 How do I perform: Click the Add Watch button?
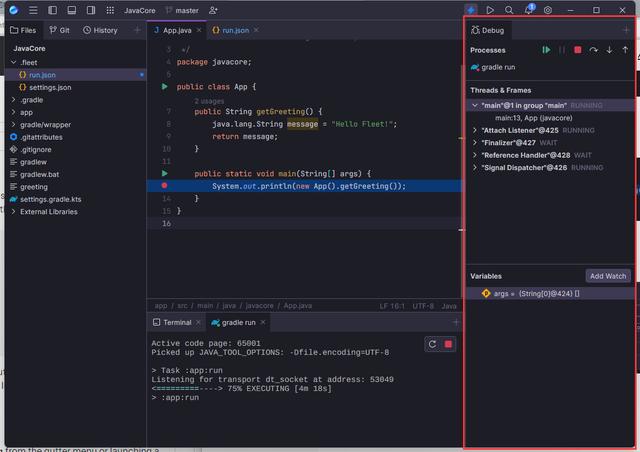click(x=608, y=276)
